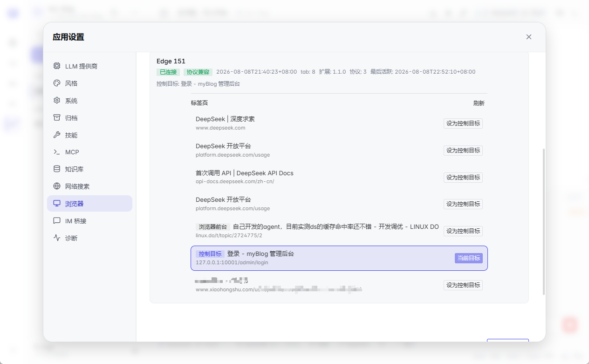Select the 登录 - myBlog 管理后台 tab row
The width and height of the screenshot is (589, 364).
339,258
